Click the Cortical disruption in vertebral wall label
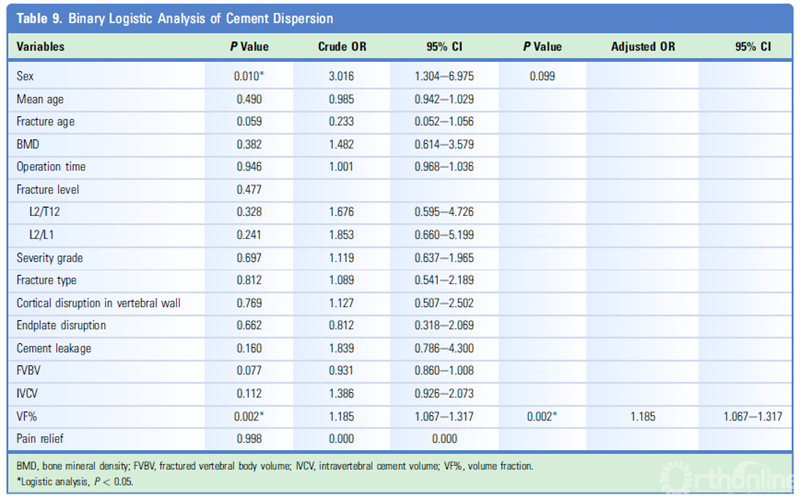The image size is (800, 500). [98, 302]
